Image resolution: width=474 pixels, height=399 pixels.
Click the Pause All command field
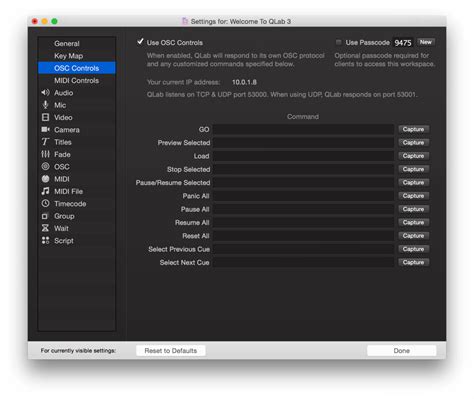tap(303, 209)
